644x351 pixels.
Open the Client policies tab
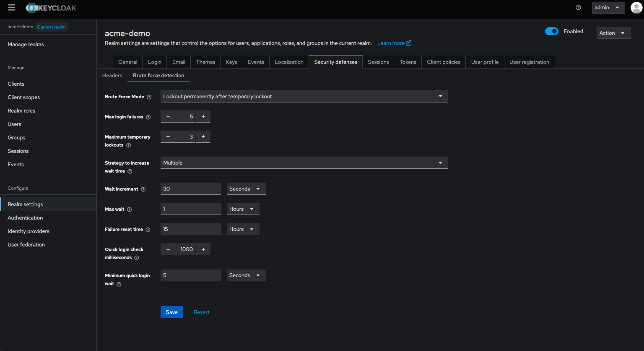(444, 62)
